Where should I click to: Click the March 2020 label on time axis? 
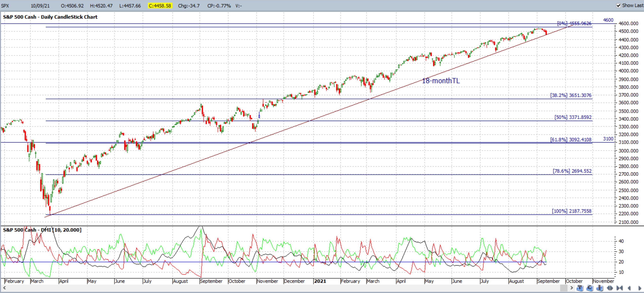click(37, 281)
